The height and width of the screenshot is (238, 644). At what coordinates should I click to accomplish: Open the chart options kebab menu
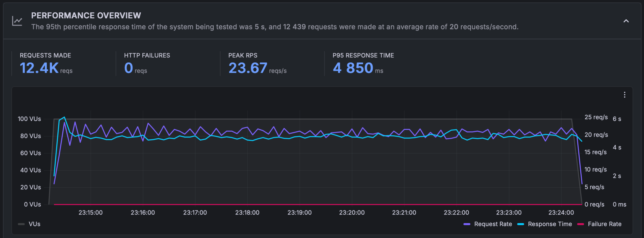tap(625, 95)
